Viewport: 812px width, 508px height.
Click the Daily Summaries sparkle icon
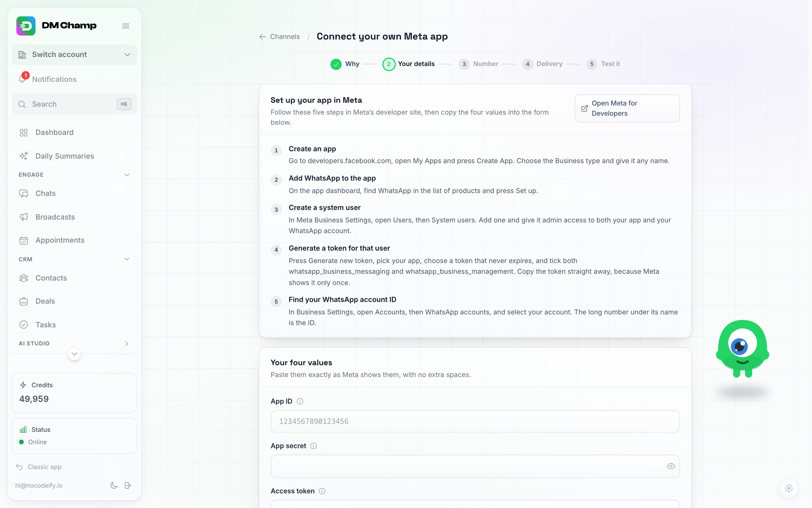pos(23,156)
